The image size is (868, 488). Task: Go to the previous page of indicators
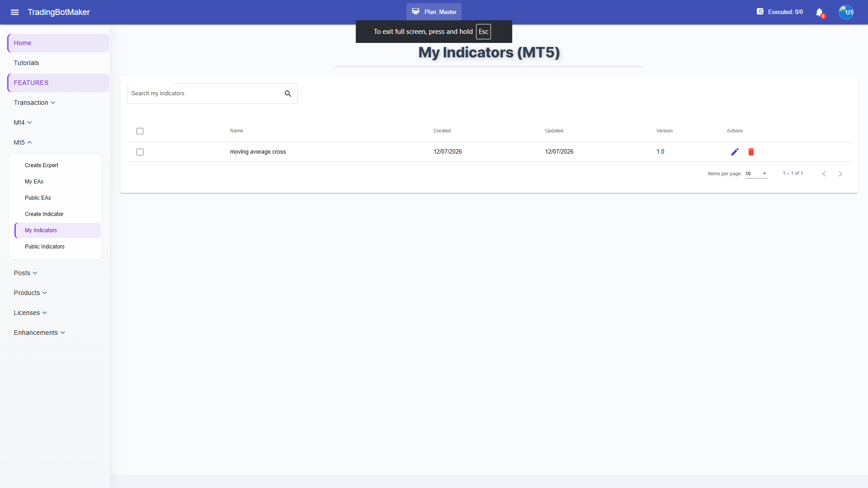pos(824,174)
